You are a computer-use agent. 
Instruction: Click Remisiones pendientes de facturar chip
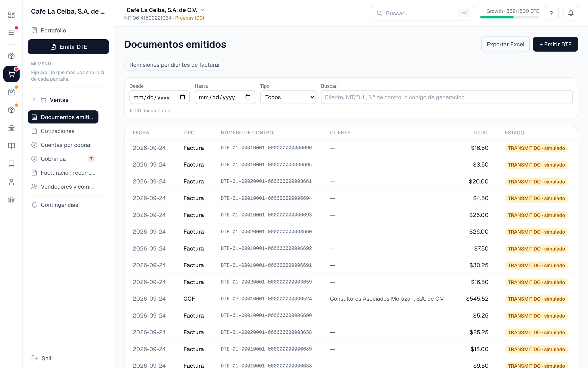(174, 65)
